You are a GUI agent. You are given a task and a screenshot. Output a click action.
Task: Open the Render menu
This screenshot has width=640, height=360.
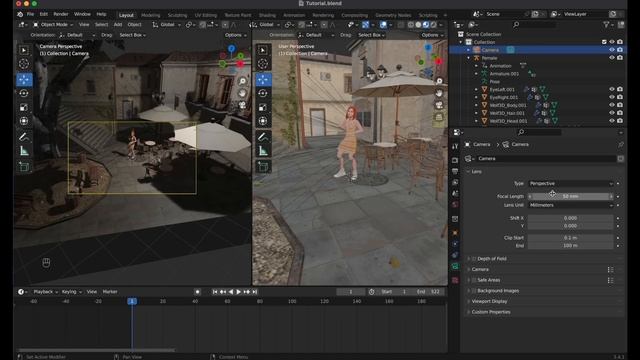[x=61, y=14]
